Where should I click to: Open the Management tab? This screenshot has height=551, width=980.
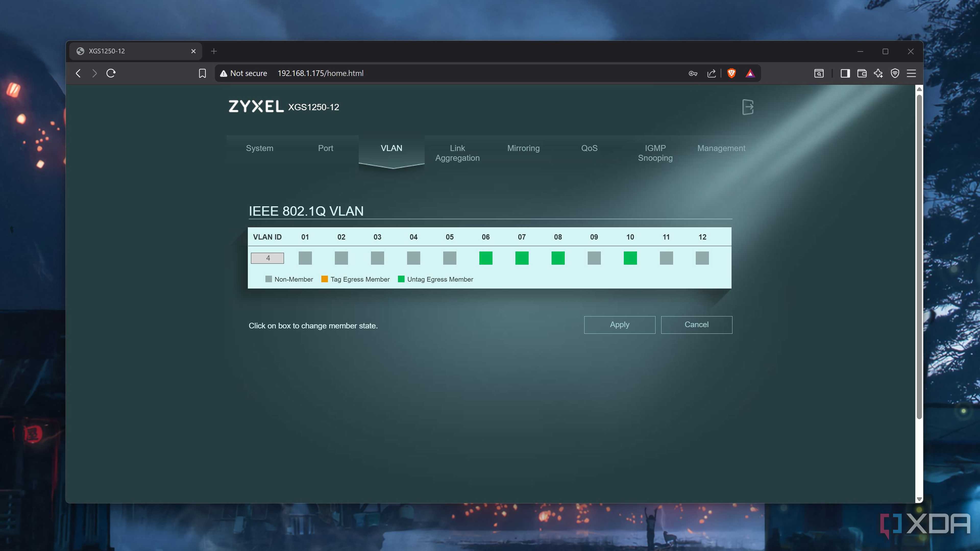point(721,148)
